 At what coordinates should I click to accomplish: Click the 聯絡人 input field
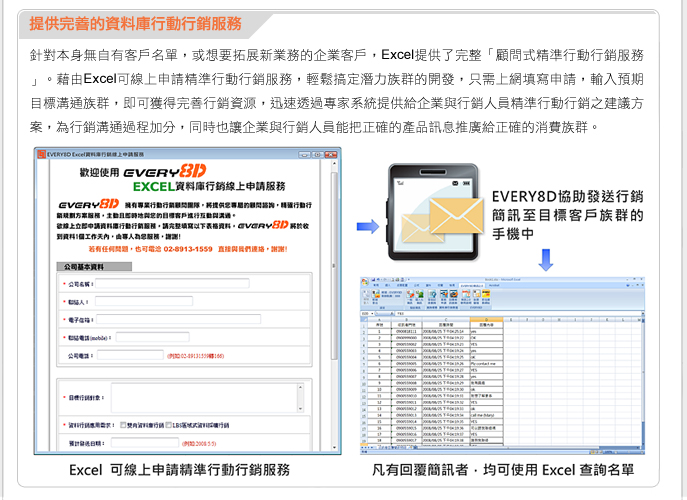144,301
